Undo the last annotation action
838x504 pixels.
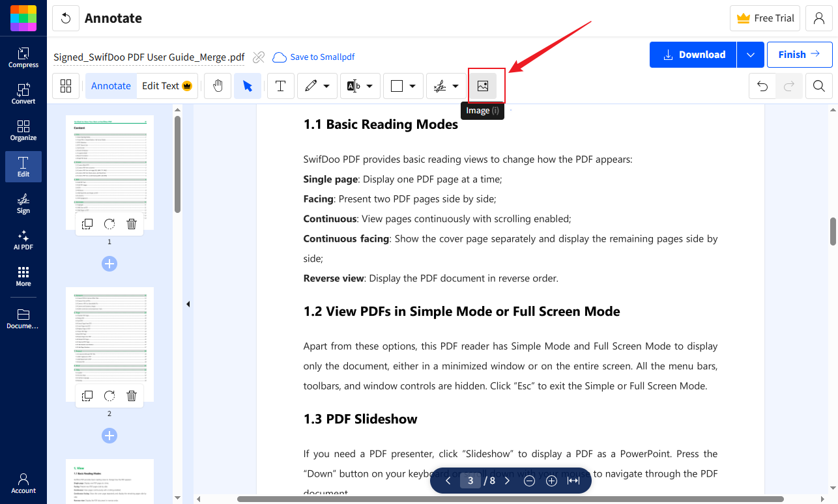tap(762, 85)
